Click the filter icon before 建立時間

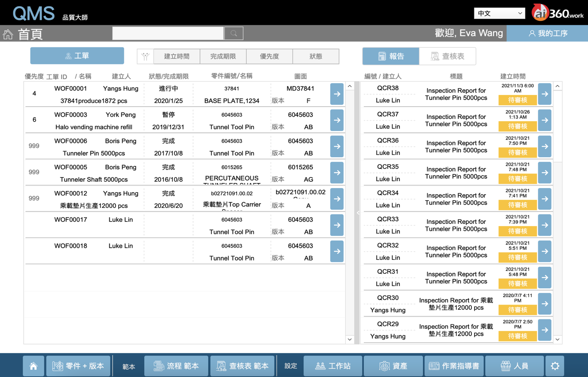click(x=145, y=56)
